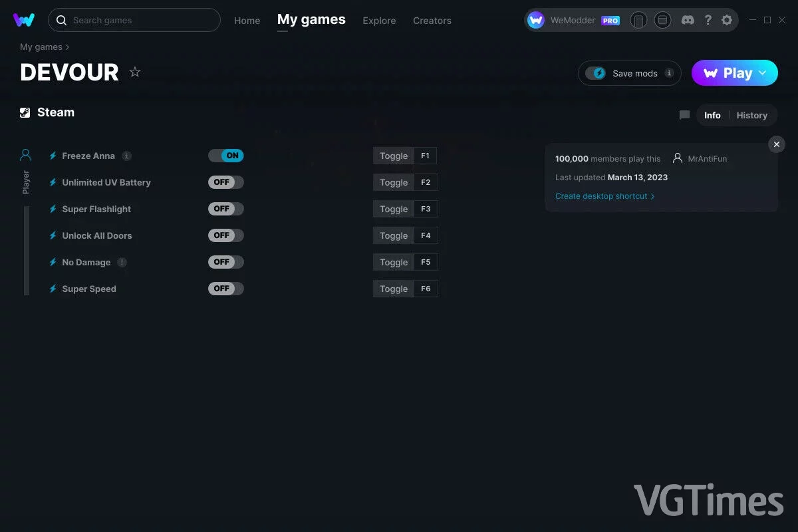This screenshot has width=798, height=532.
Task: Click the MrAntiFun author icon
Action: [678, 158]
